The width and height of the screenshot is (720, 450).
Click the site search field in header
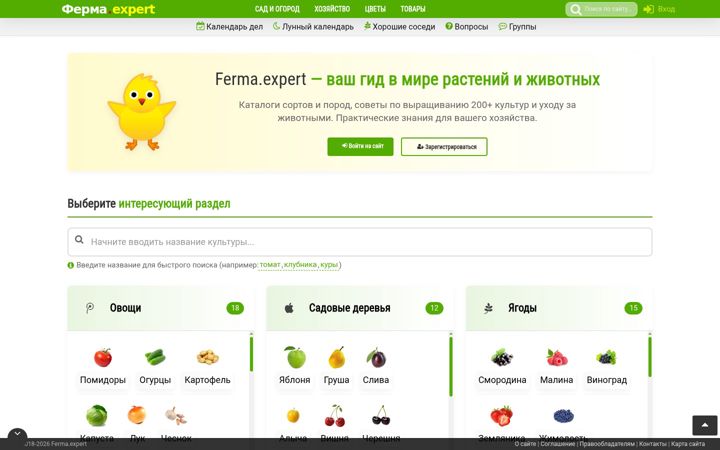(602, 9)
